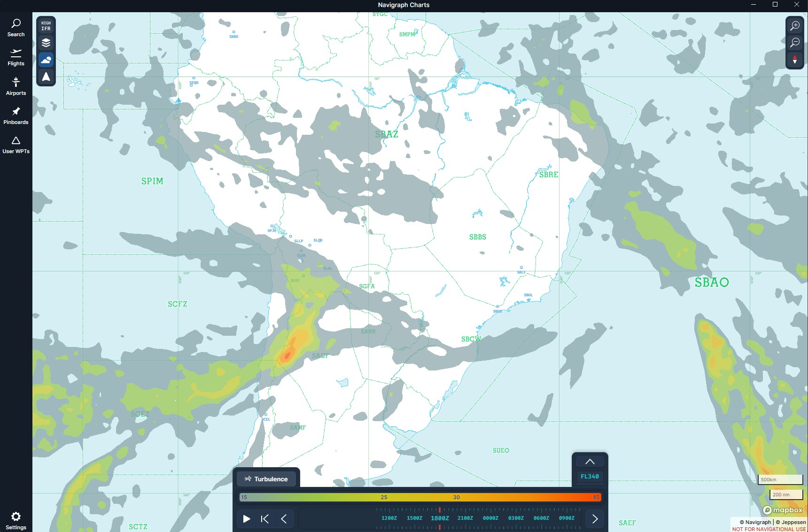808x532 pixels.
Task: Toggle aircraft position follow arrow
Action: (46, 77)
